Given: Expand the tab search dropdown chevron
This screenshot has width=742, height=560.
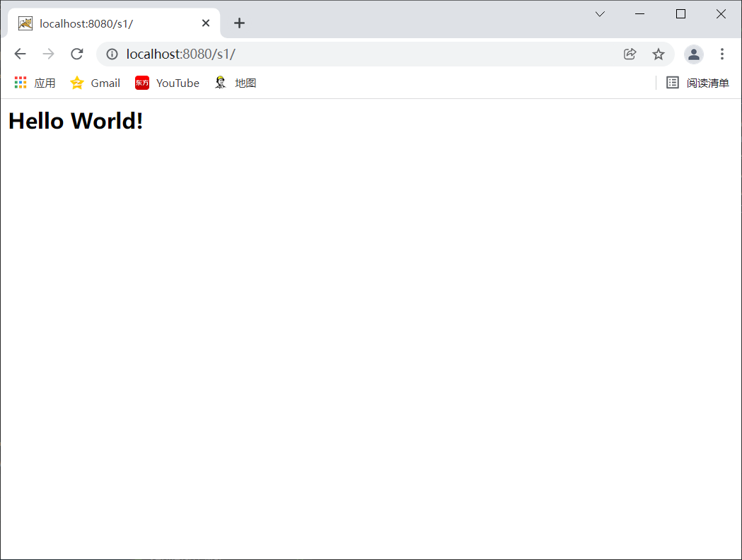Looking at the screenshot, I should click(600, 14).
